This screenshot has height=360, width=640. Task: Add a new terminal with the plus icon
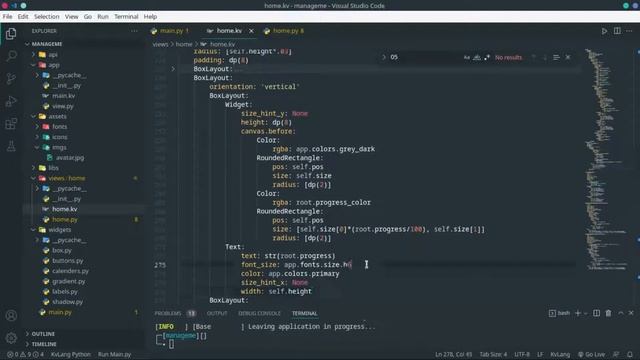coord(578,313)
